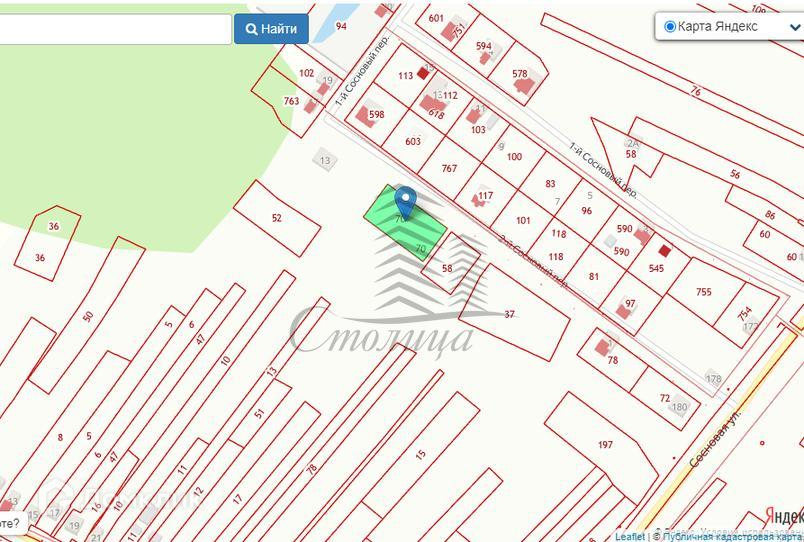Select cadastral parcel 52
This screenshot has height=542, width=804.
(x=277, y=218)
